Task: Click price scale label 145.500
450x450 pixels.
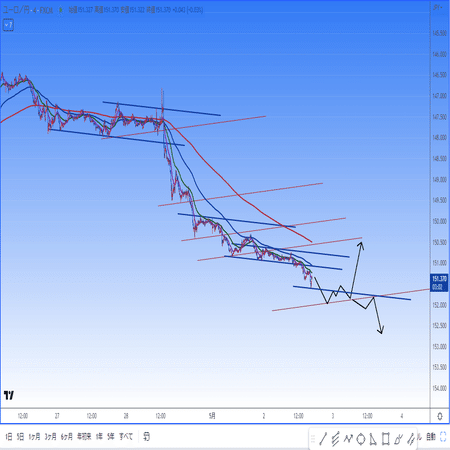Action: 439,33
